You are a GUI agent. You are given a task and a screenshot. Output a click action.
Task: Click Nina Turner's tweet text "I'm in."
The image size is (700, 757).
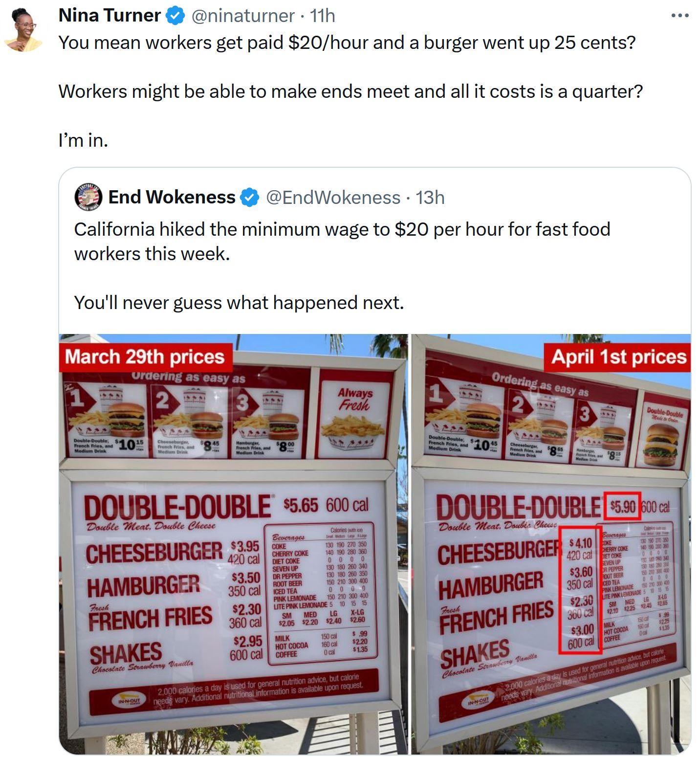83,140
